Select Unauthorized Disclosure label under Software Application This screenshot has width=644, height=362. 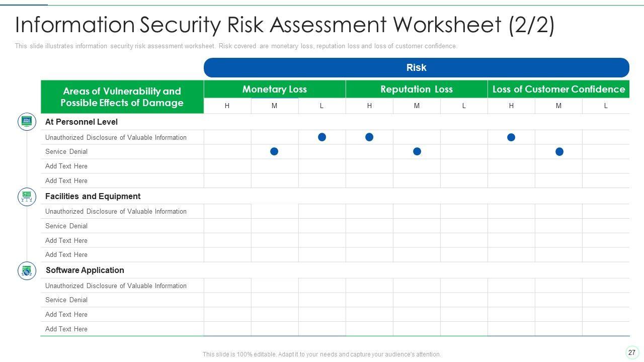116,286
